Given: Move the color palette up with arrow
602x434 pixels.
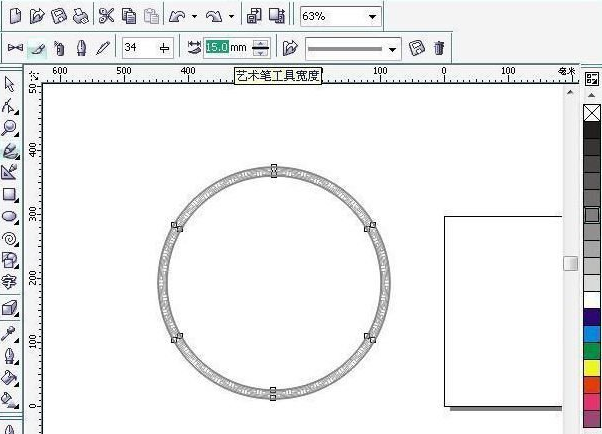Looking at the screenshot, I should click(x=592, y=95).
